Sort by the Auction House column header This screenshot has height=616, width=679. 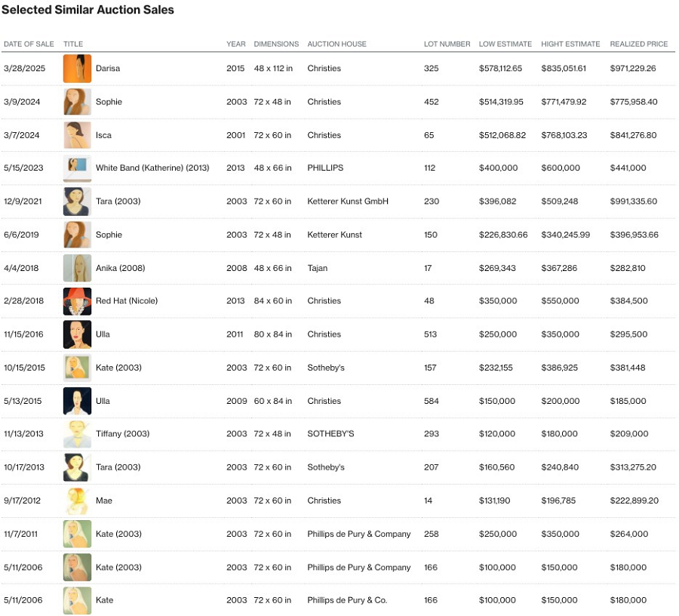pyautogui.click(x=336, y=44)
